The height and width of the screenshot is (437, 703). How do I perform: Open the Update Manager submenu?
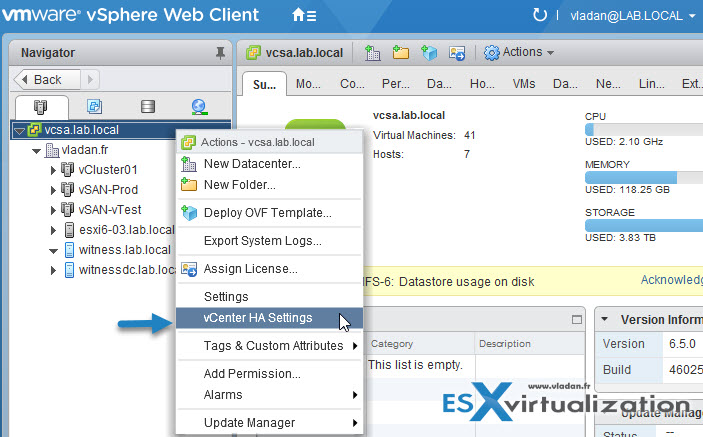point(269,423)
